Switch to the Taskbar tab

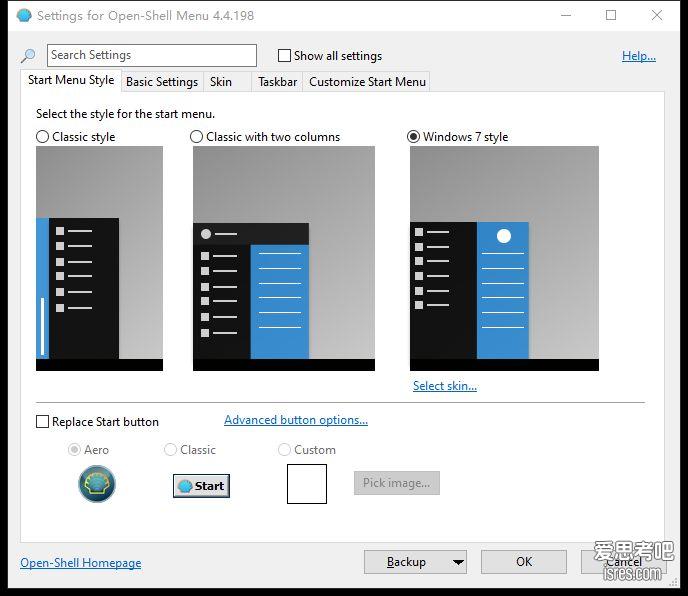tap(277, 82)
